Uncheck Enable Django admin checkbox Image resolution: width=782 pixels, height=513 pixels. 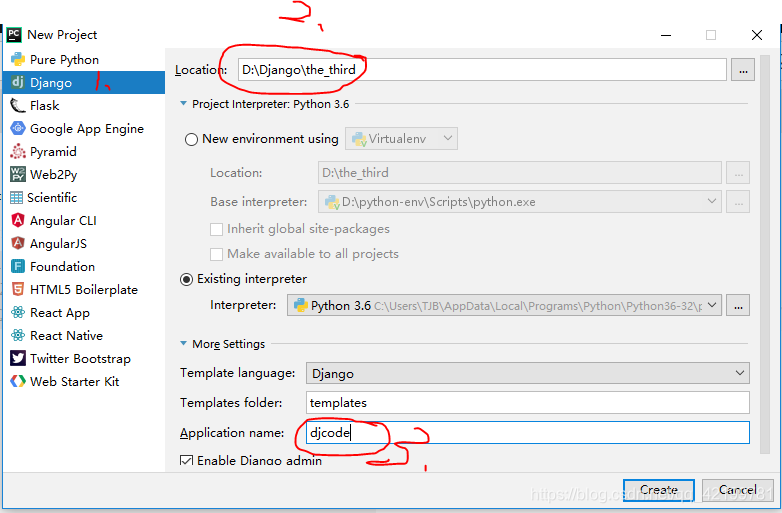click(187, 460)
